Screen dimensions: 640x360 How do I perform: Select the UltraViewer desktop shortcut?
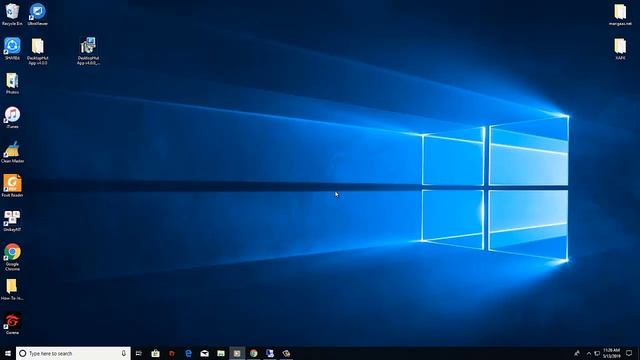(x=38, y=14)
